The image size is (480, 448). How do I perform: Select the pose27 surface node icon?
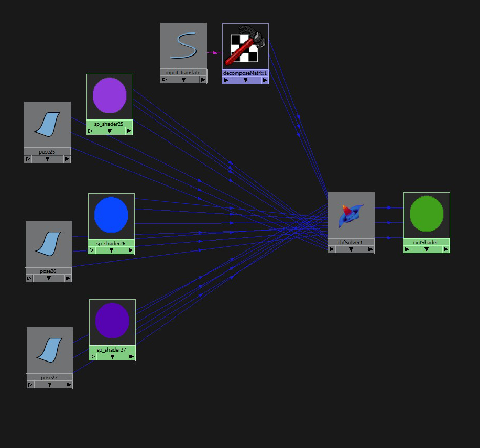[x=50, y=351]
